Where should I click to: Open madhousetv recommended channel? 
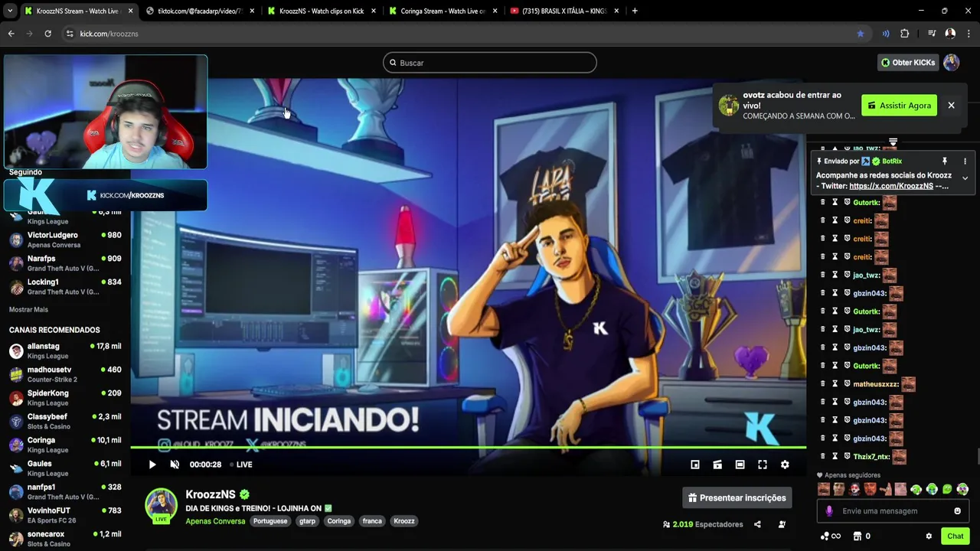pos(65,374)
